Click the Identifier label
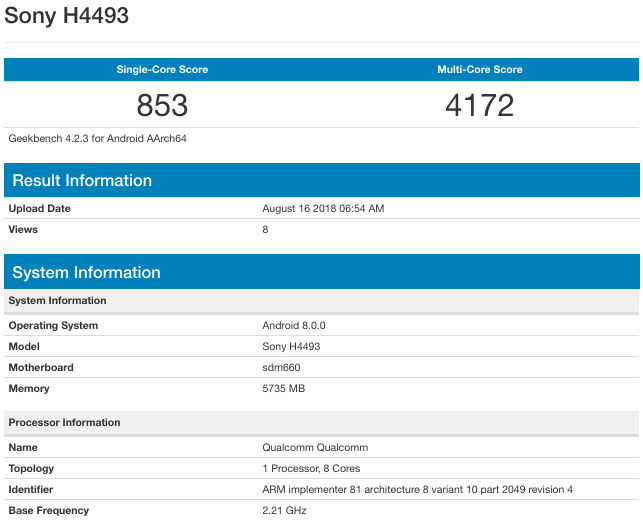Screen dimensions: 643x520 point(31,490)
